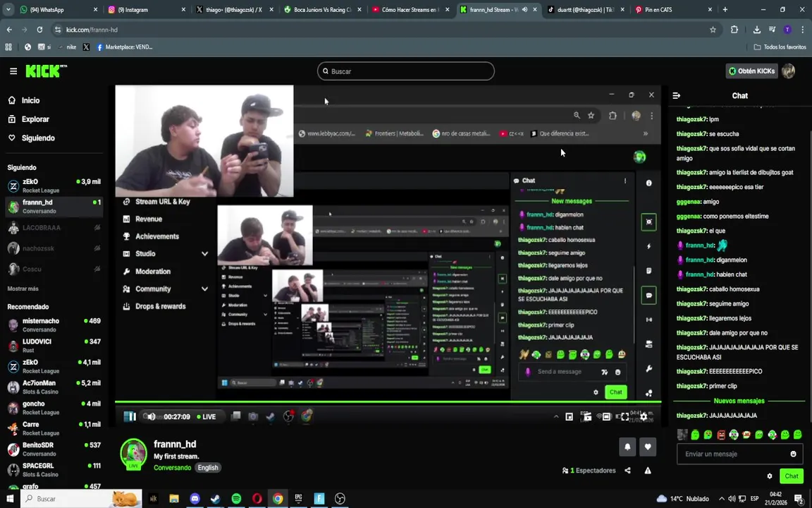Click the green video progress bar
This screenshot has width=812, height=508.
click(x=388, y=401)
